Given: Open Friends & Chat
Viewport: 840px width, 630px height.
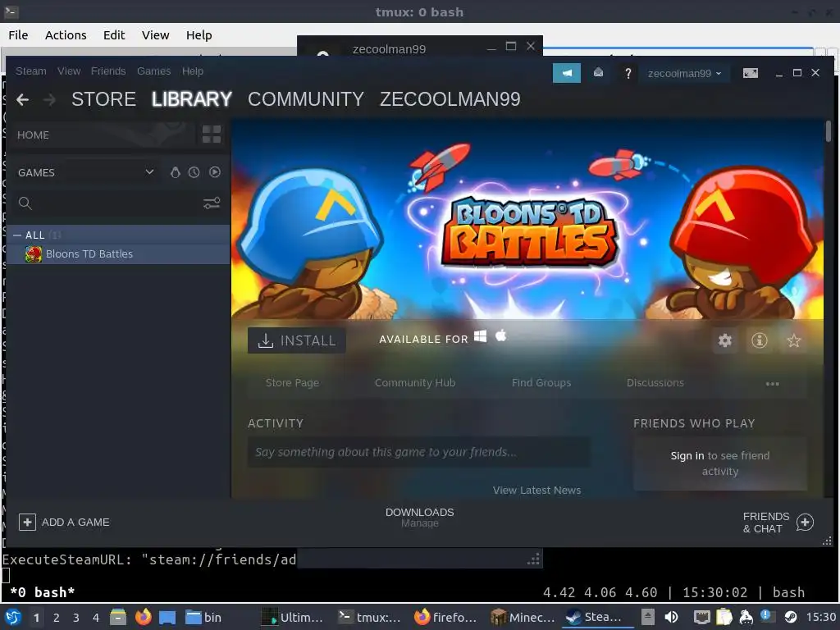Looking at the screenshot, I should pyautogui.click(x=778, y=523).
